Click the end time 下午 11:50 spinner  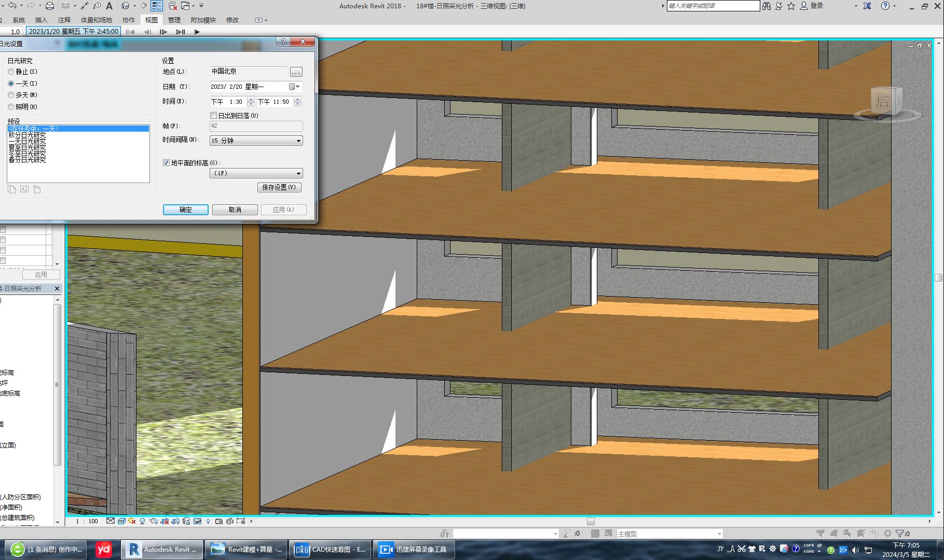pos(297,102)
